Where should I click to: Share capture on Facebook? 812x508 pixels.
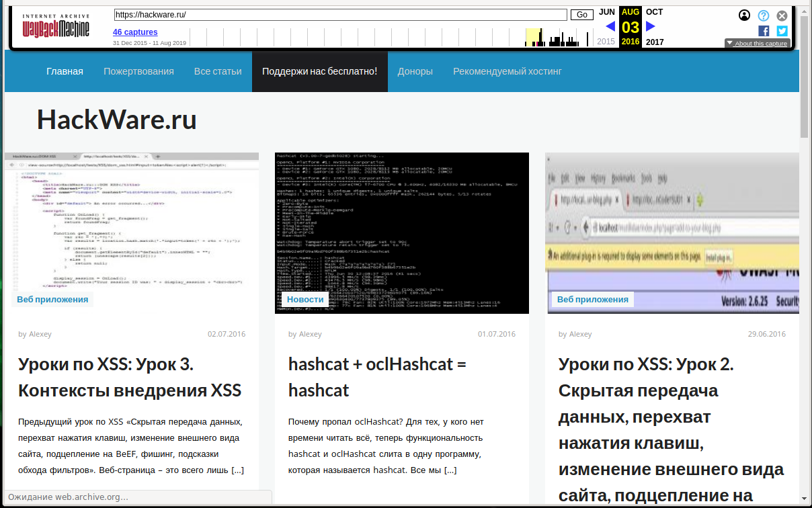tap(764, 31)
